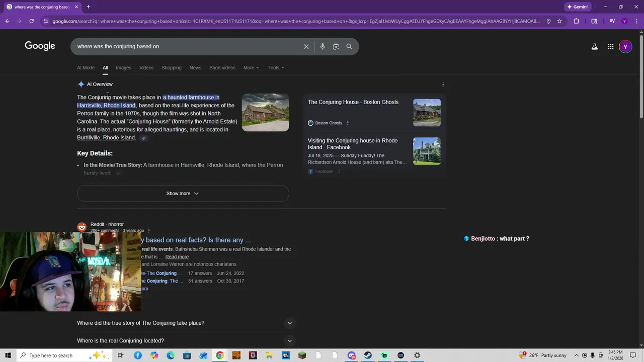644x362 pixels.
Task: Open Windows Start menu
Action: (8, 355)
